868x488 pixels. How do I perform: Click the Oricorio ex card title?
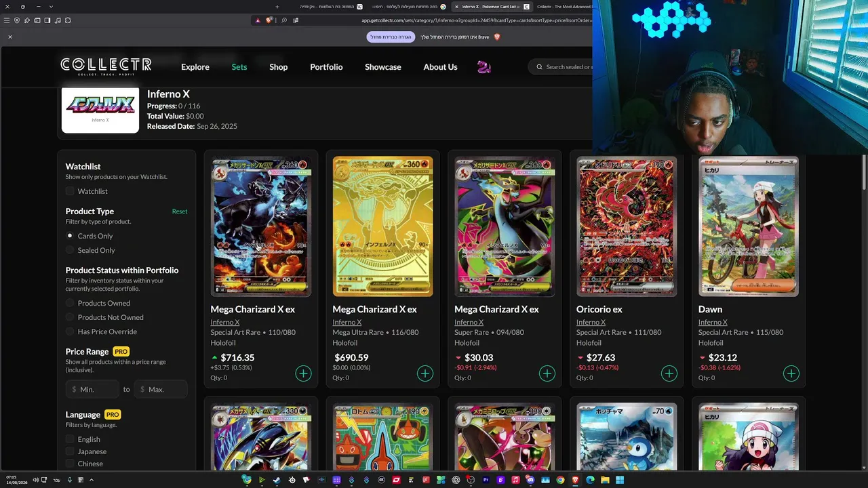(x=599, y=309)
